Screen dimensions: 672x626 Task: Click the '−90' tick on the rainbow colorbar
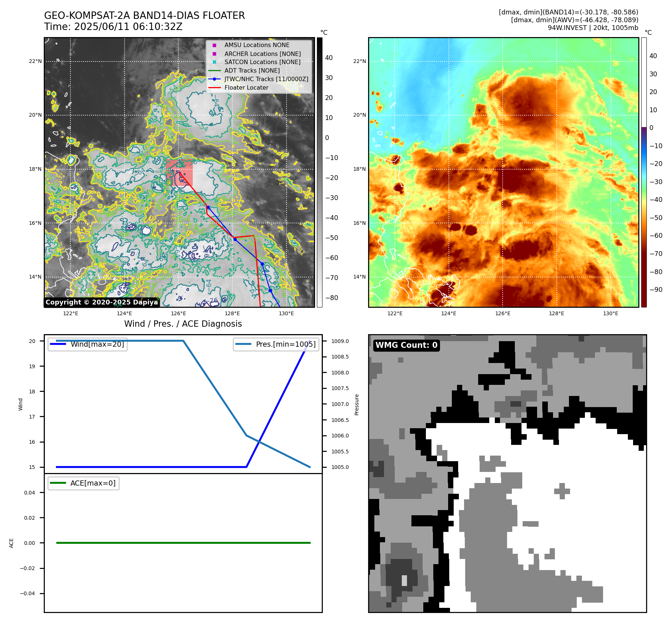pyautogui.click(x=656, y=290)
